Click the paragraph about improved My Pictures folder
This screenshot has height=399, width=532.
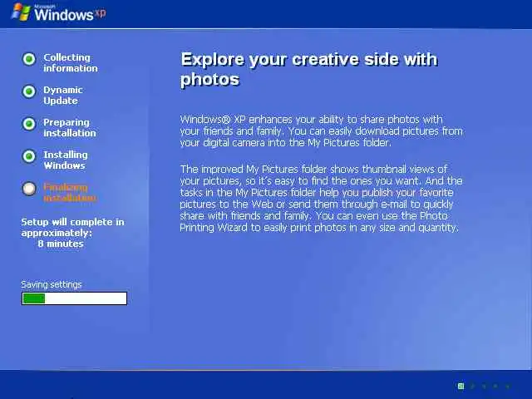322,198
